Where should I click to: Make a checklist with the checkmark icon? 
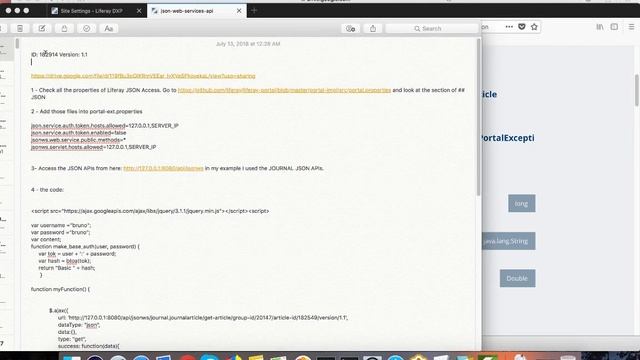[87, 29]
